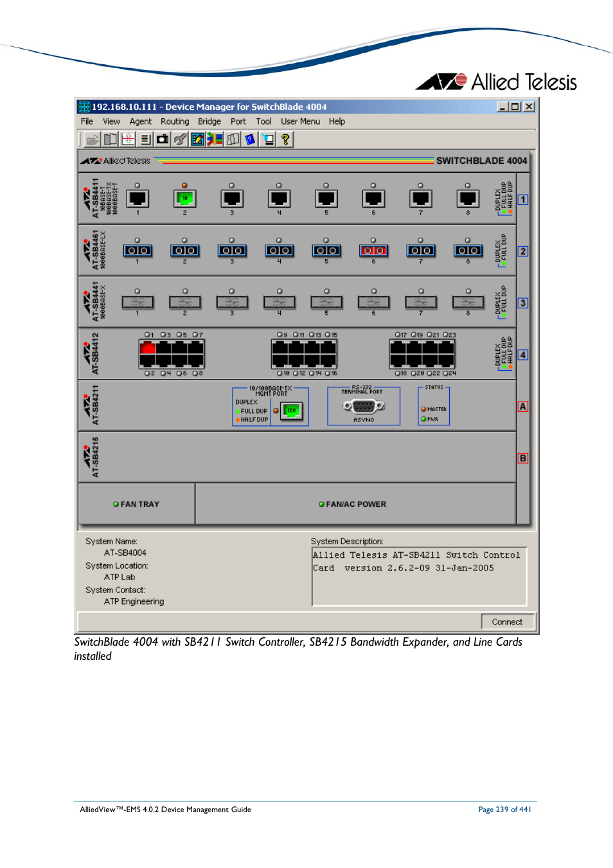Click the camera snapshot toolbar icon
The width and height of the screenshot is (613, 868).
click(163, 139)
